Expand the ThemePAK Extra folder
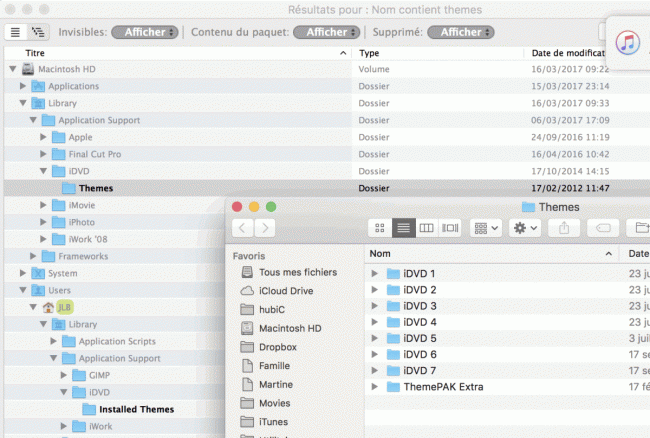Screen dimensions: 650x438 point(375,387)
